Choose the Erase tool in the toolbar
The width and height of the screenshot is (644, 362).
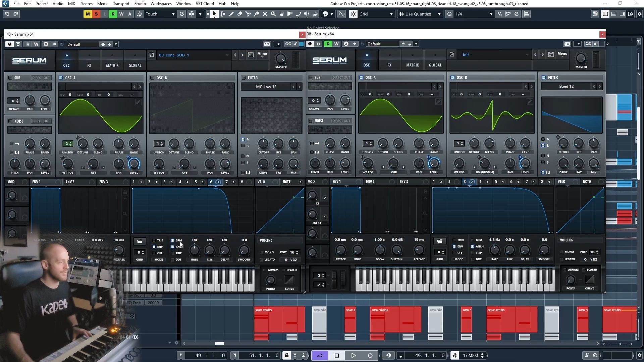239,14
